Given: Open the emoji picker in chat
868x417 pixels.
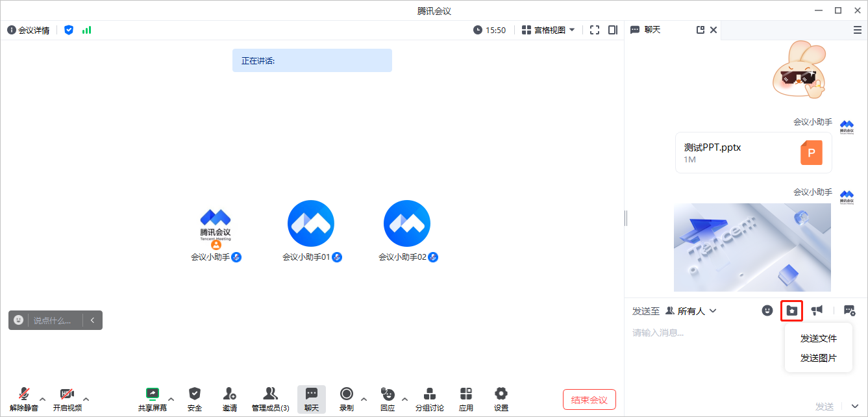Looking at the screenshot, I should point(767,310).
